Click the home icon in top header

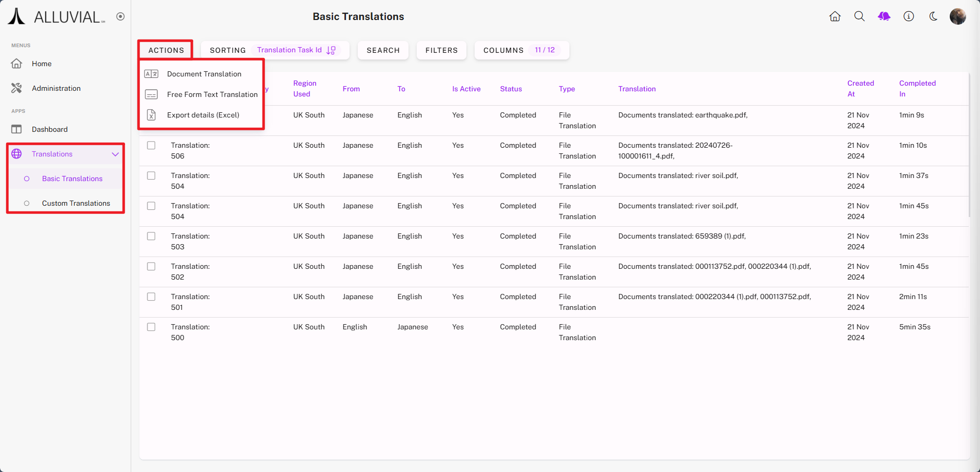pyautogui.click(x=835, y=16)
